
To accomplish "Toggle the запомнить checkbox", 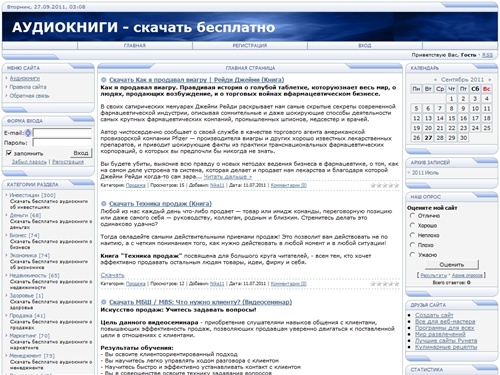I will 9,153.
